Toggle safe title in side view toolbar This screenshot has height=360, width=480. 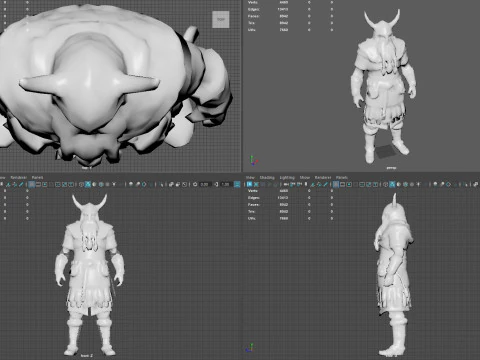click(375, 184)
